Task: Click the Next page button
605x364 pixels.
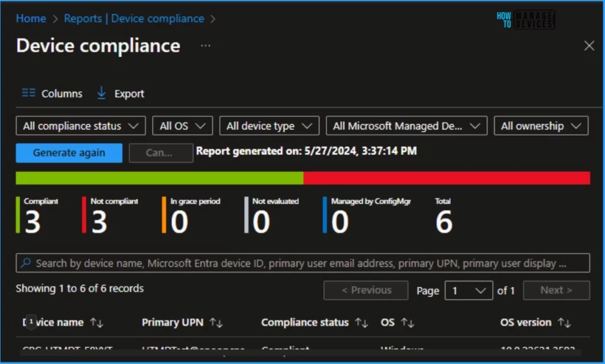Action: [557, 290]
